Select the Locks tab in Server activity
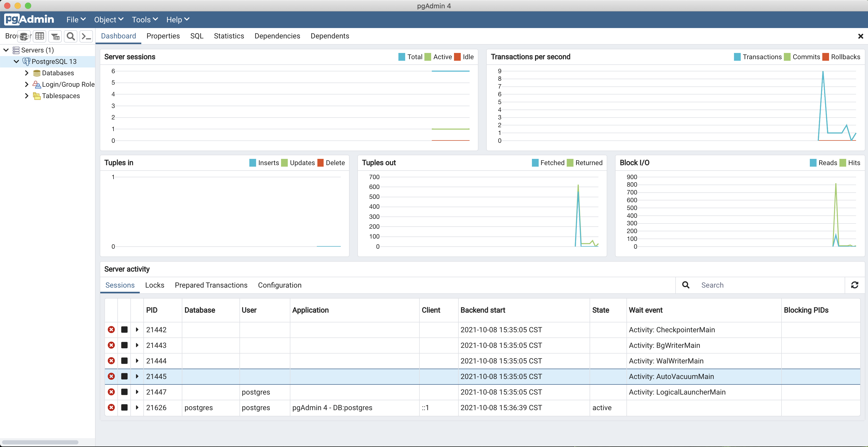The width and height of the screenshot is (868, 447). pos(154,285)
